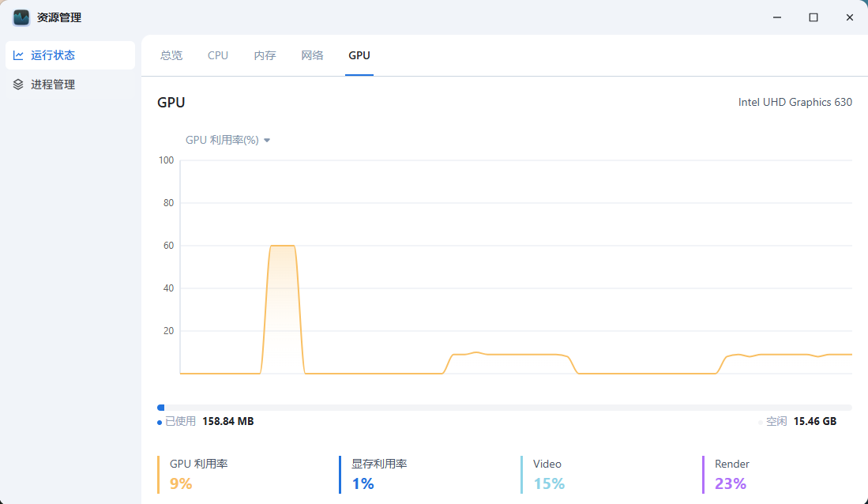Click the Resource Manager app icon in title bar
Screen dimensions: 868x504
click(21, 17)
